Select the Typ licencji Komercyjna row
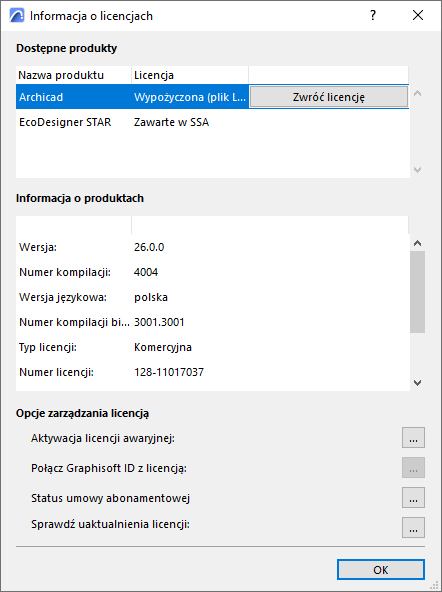Image resolution: width=442 pixels, height=592 pixels. (x=212, y=347)
